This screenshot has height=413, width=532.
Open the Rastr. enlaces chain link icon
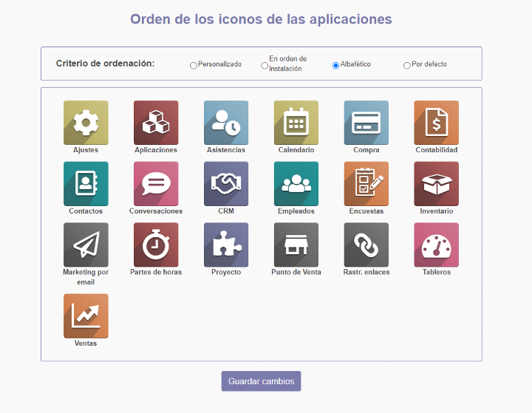(x=366, y=245)
